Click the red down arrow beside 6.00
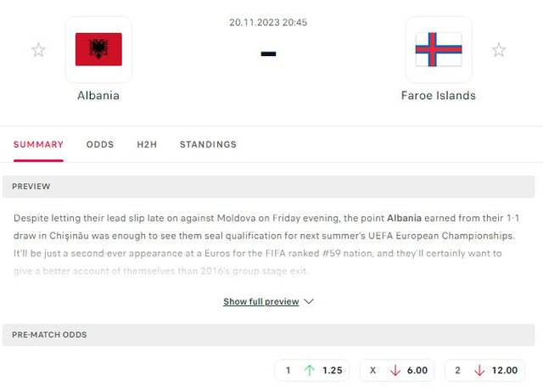This screenshot has width=543, height=392. 395,371
